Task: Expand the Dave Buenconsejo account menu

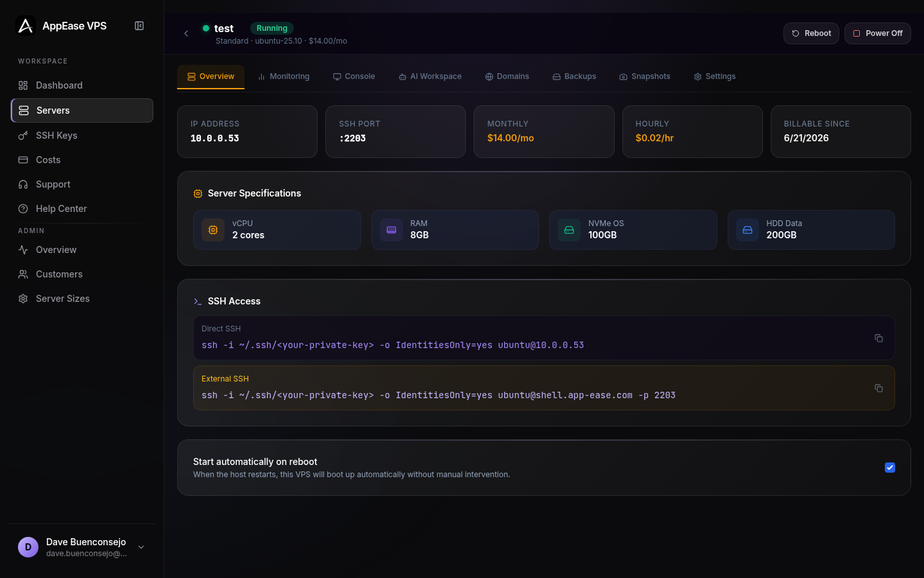Action: coord(141,547)
